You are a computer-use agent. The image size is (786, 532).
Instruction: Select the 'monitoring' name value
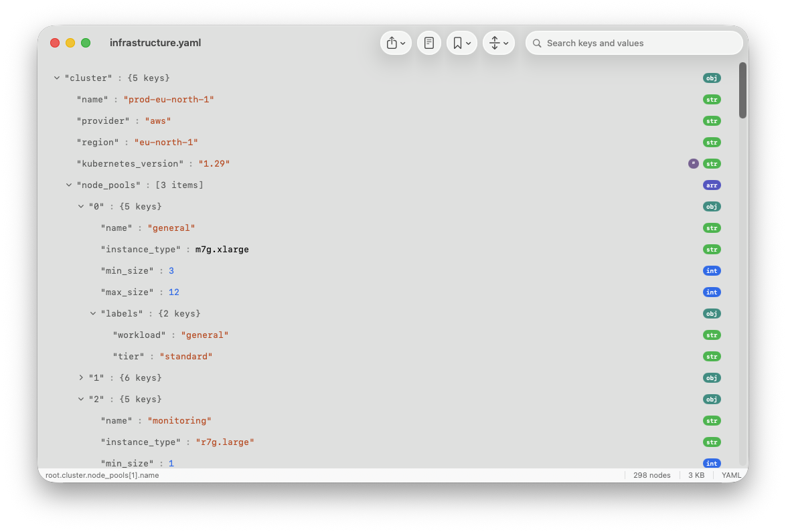pyautogui.click(x=179, y=420)
